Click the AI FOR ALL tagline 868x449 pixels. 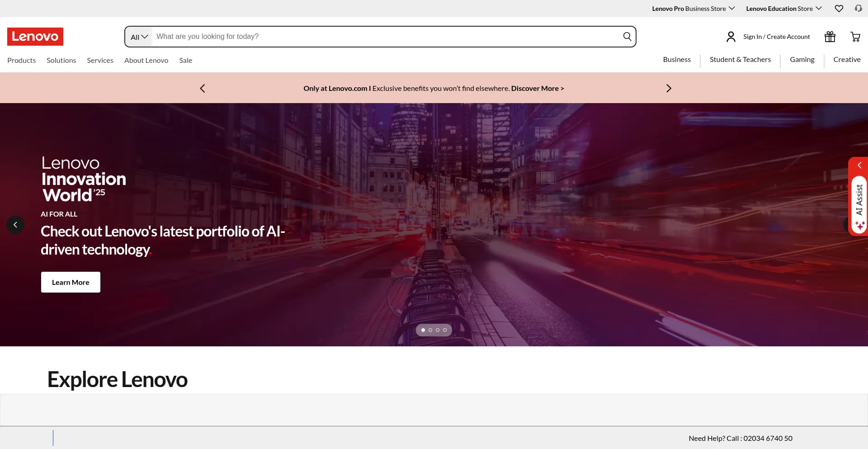point(59,214)
